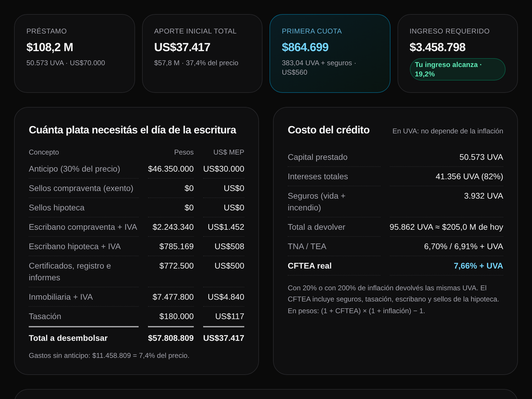Click 'Sellos compraventa (exento)' row label
The image size is (532, 399).
81,188
